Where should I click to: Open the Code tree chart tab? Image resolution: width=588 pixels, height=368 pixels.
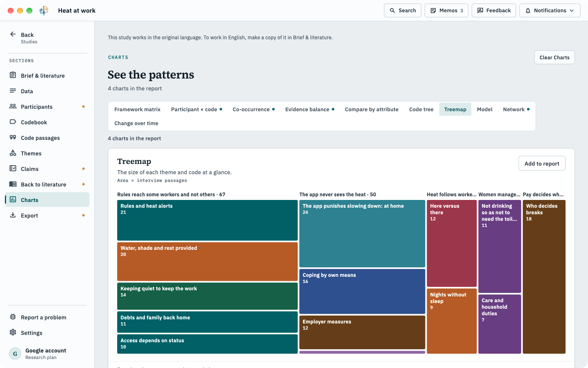click(421, 109)
